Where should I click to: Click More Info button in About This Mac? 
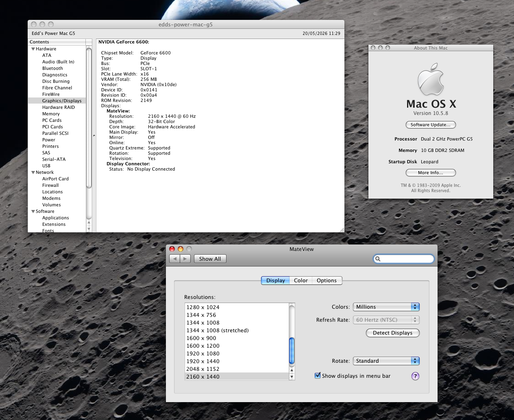[x=431, y=173]
